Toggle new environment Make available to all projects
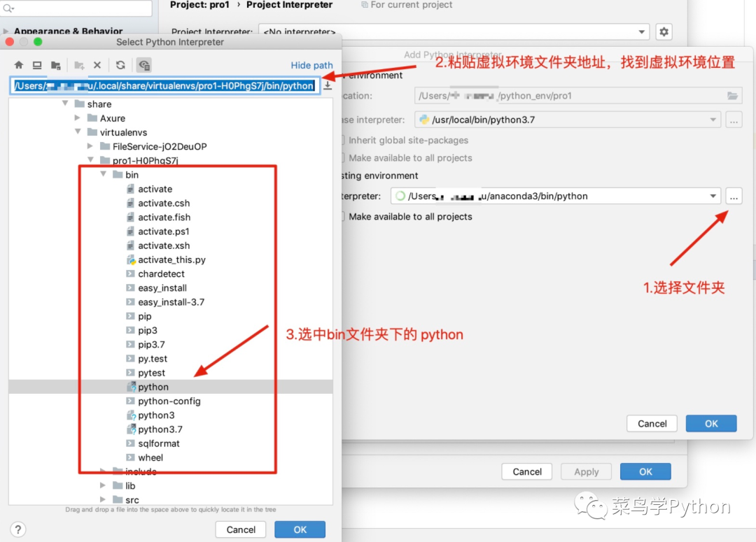756x542 pixels. pyautogui.click(x=343, y=158)
